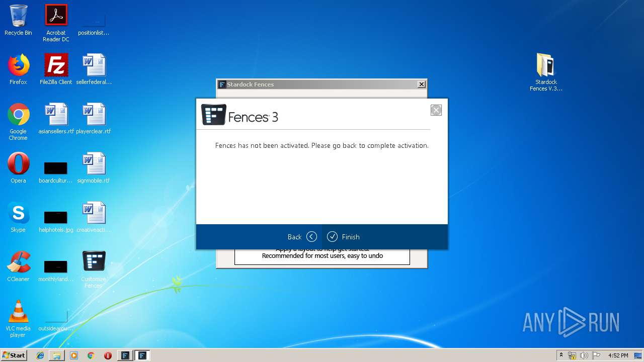
Task: Open Windows Media Player taskbar icon
Action: tap(74, 355)
